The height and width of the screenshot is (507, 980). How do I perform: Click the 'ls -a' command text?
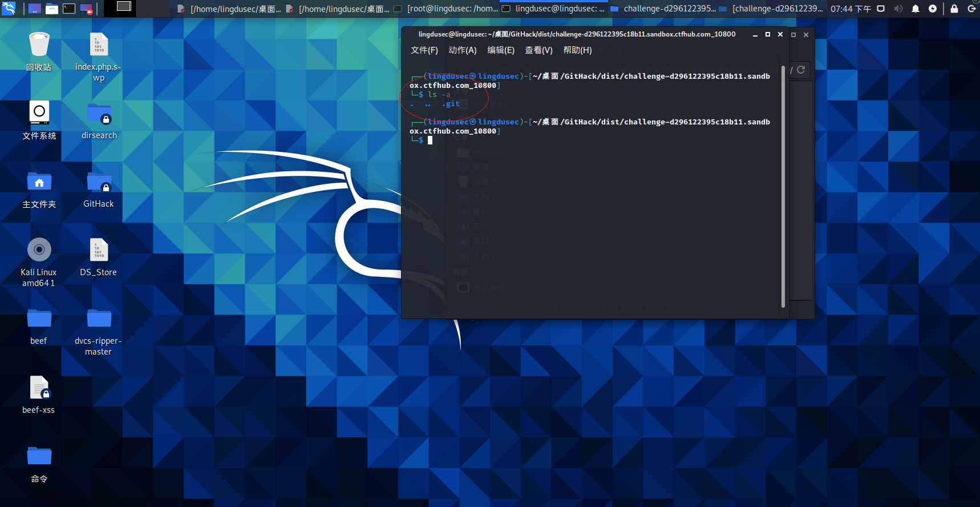(x=439, y=95)
